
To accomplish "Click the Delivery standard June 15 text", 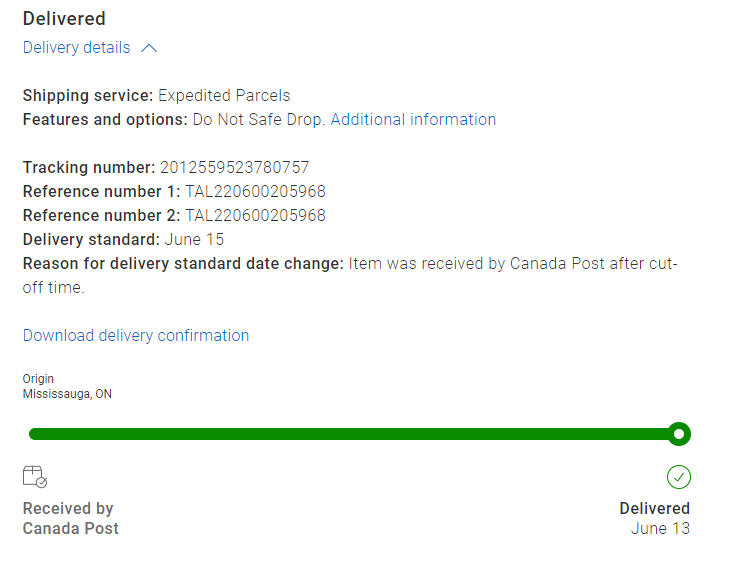I will point(193,240).
